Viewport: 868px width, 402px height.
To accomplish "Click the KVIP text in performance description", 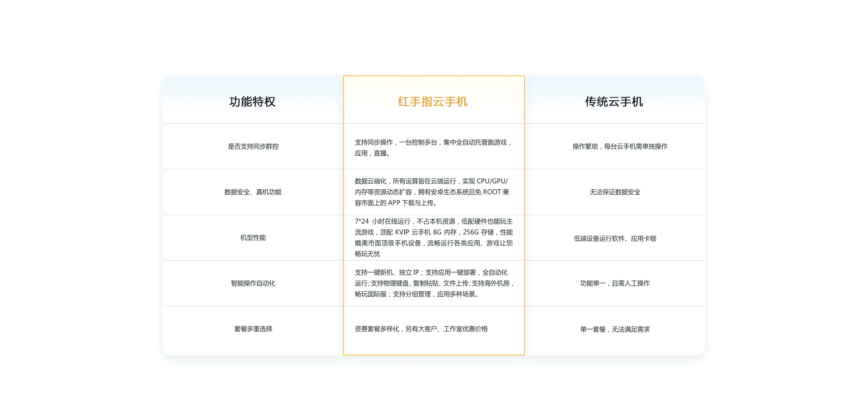I will point(402,232).
